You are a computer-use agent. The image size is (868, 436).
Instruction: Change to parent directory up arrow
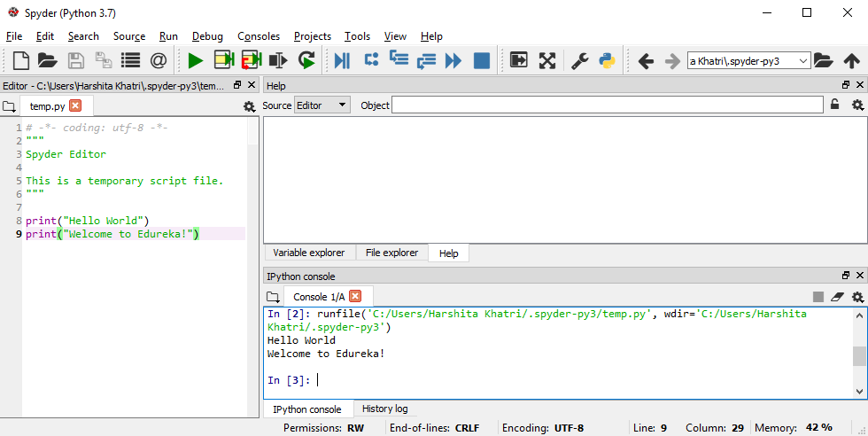point(851,61)
